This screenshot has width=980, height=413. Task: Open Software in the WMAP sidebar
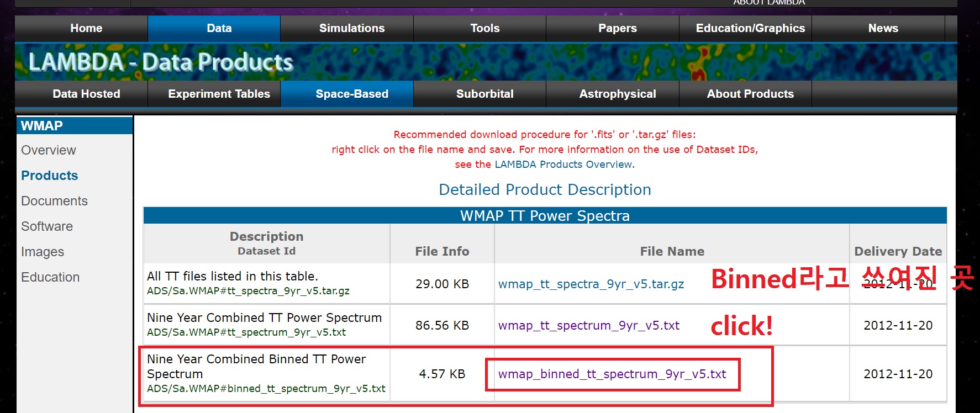tap(47, 226)
